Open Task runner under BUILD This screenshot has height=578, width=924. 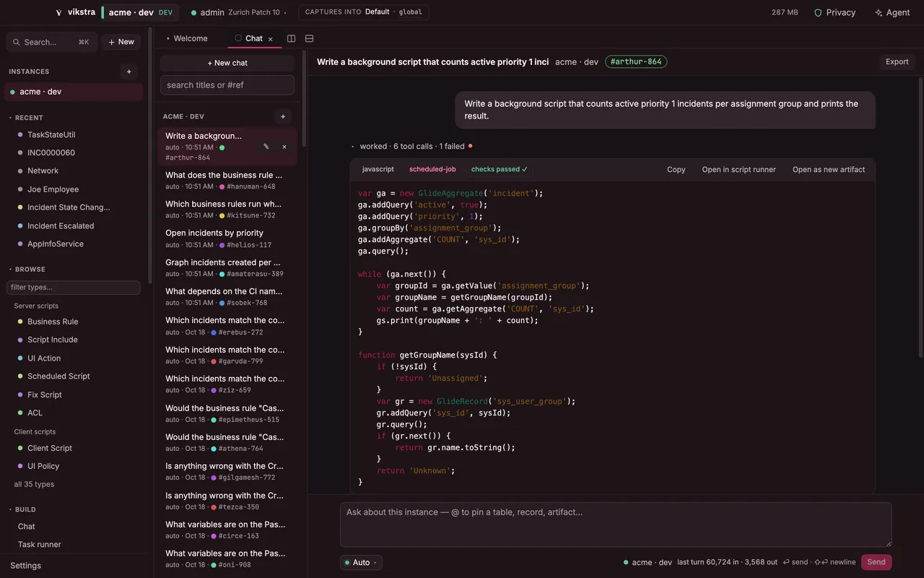pos(40,545)
